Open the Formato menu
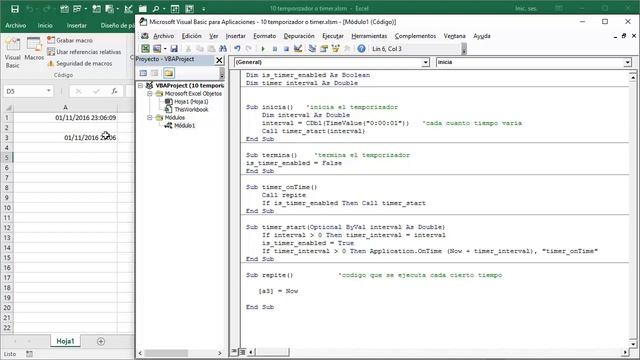Screen dimensions: 640x360 [x=264, y=36]
